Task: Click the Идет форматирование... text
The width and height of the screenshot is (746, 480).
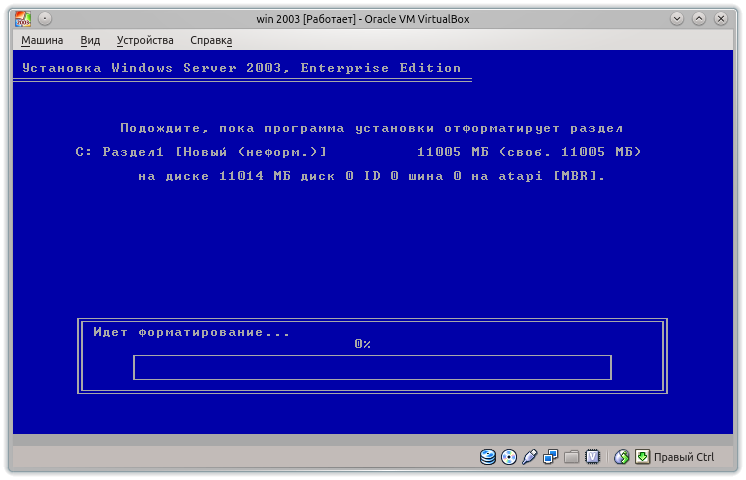Action: 191,332
